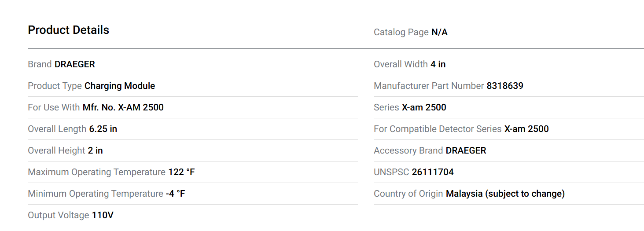
Task: Click the DRAEGER brand value
Action: pyautogui.click(x=74, y=64)
